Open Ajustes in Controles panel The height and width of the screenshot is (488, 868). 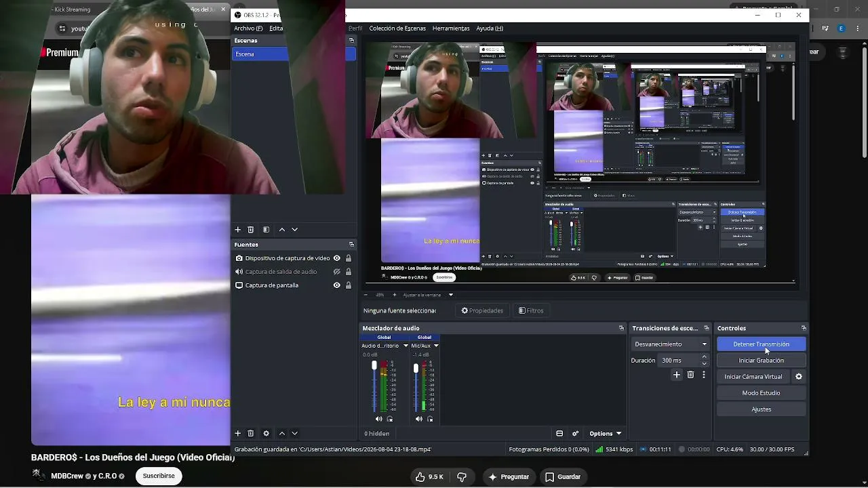click(x=761, y=409)
